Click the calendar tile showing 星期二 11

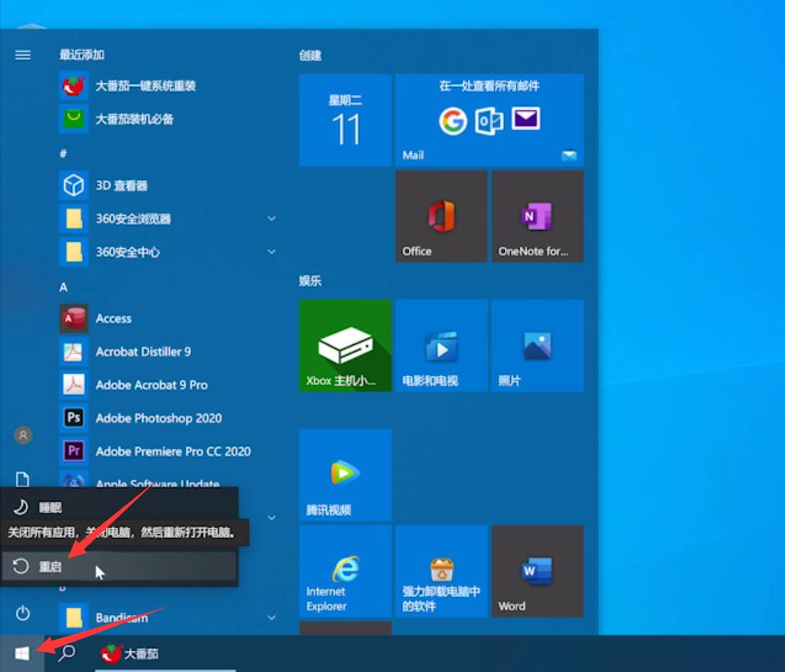(x=345, y=120)
